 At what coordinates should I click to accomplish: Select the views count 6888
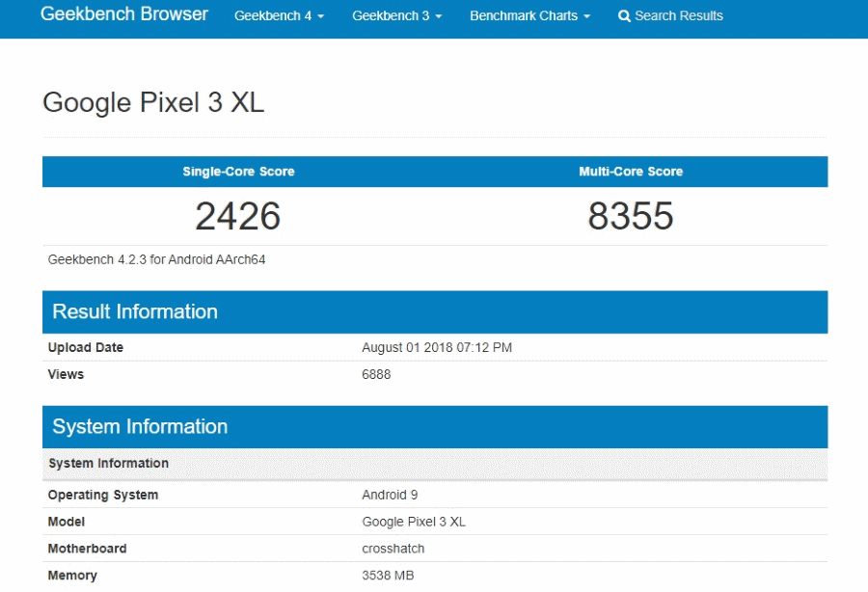[x=376, y=374]
